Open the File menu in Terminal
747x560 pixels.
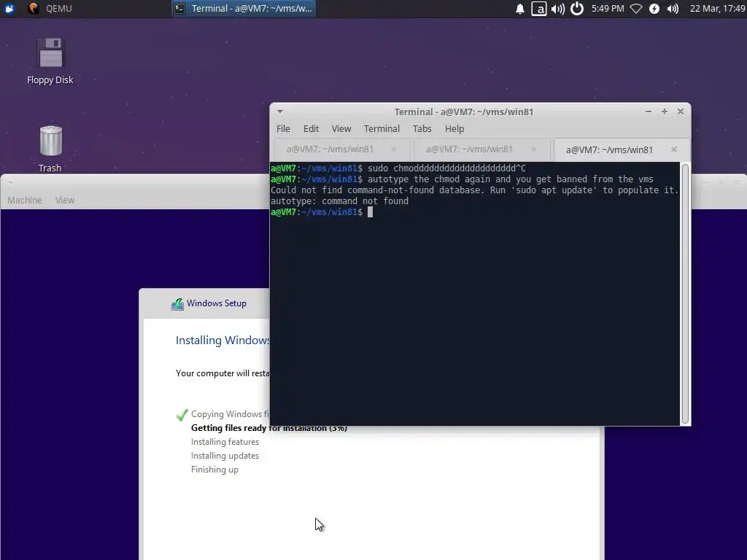(x=283, y=128)
